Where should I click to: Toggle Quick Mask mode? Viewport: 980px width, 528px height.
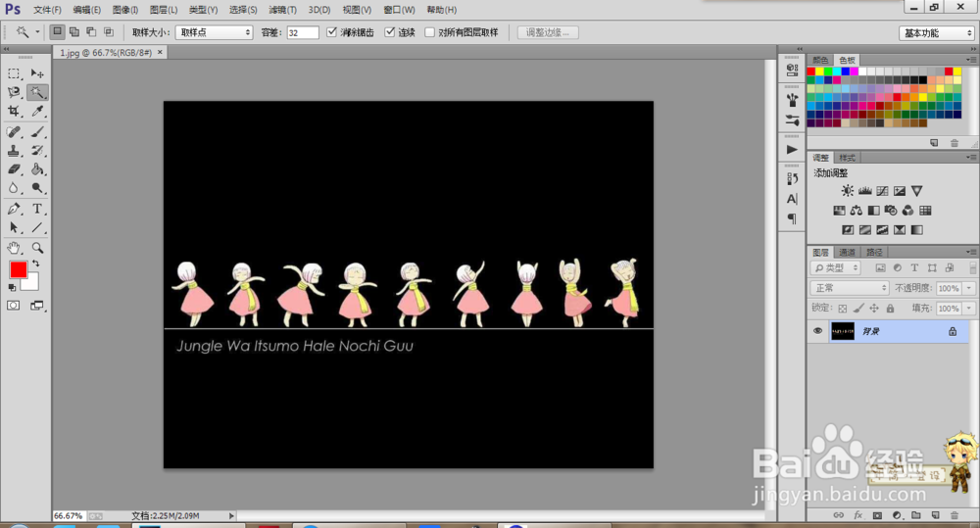coord(13,306)
